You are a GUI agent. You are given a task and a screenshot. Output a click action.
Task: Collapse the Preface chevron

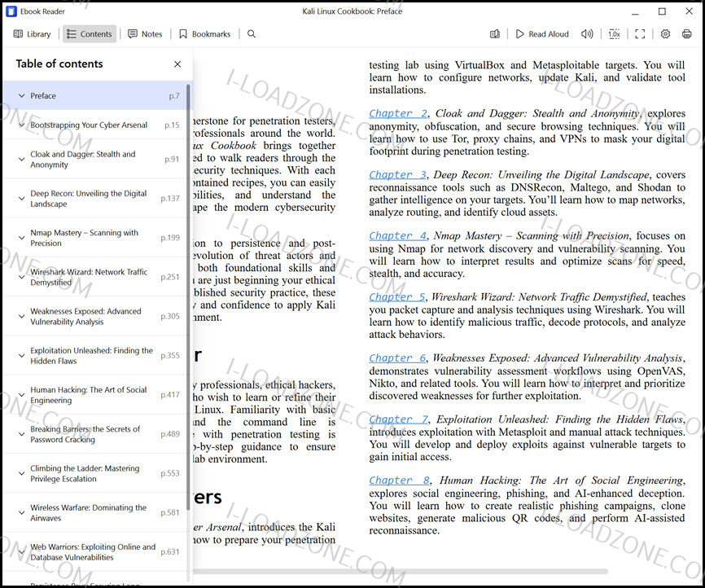[x=21, y=96]
